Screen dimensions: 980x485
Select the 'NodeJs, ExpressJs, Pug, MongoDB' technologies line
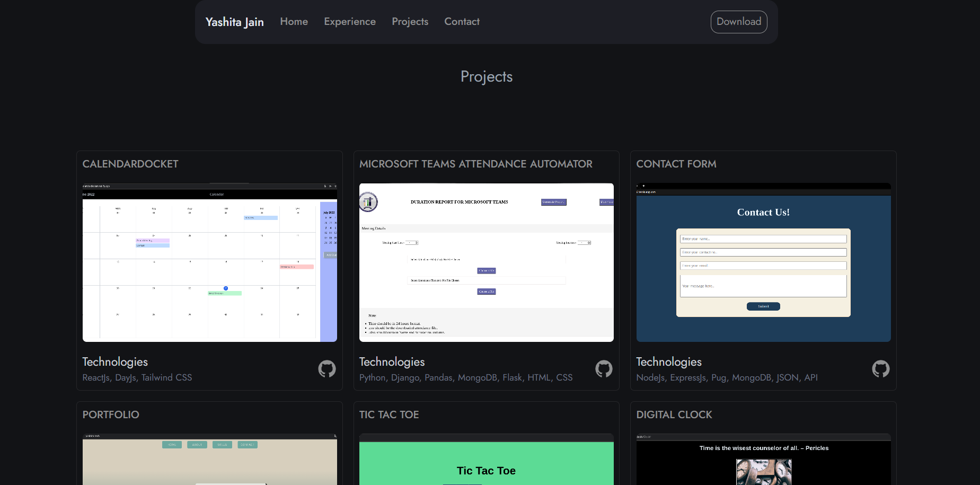727,377
